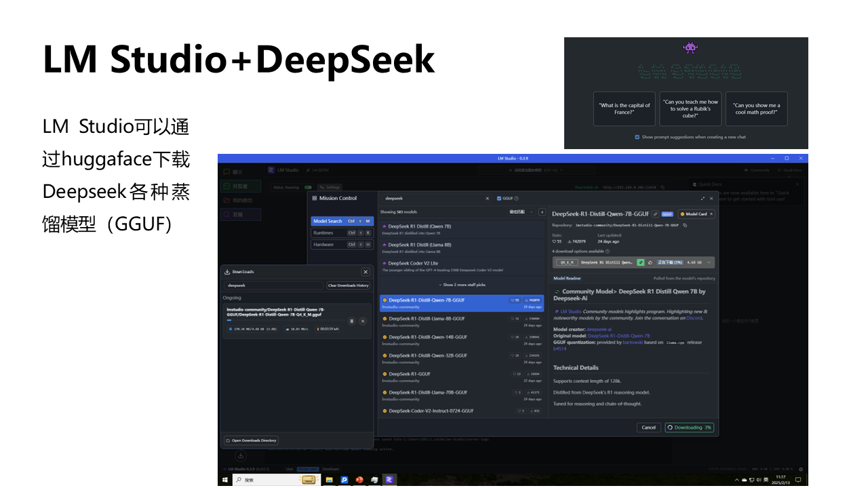Copy the reachable server address icon

click(663, 187)
